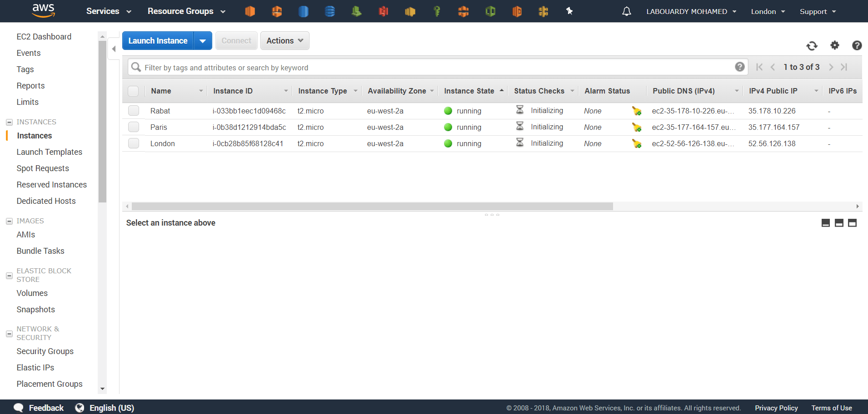Open the table settings gear
This screenshot has width=868, height=414.
pyautogui.click(x=835, y=45)
